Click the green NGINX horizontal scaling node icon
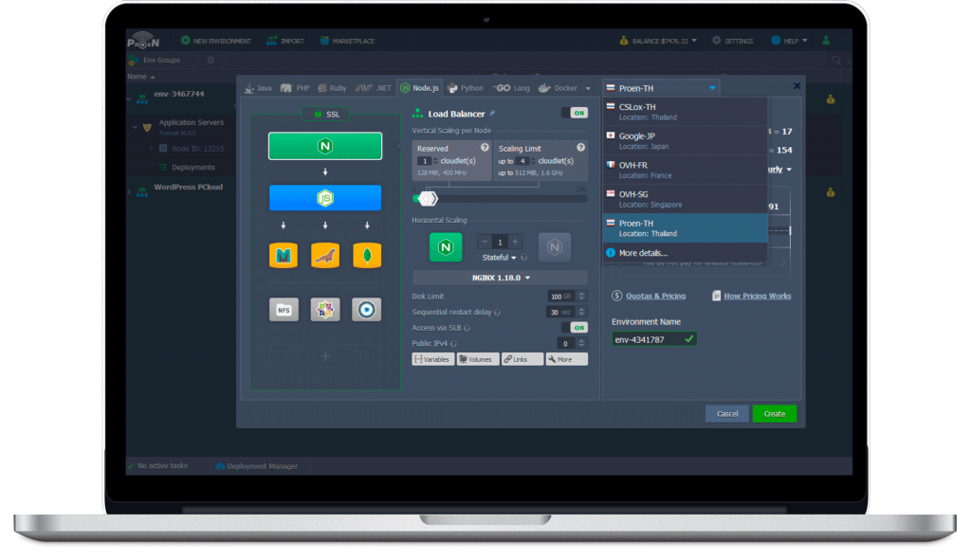 click(x=446, y=247)
